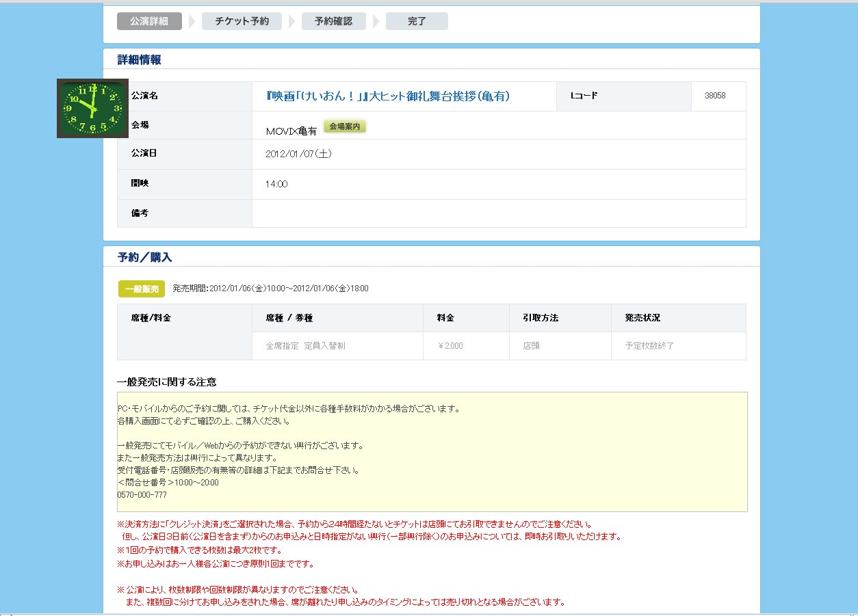
Task: Click the MOVIX亀有 venue name
Action: (291, 131)
